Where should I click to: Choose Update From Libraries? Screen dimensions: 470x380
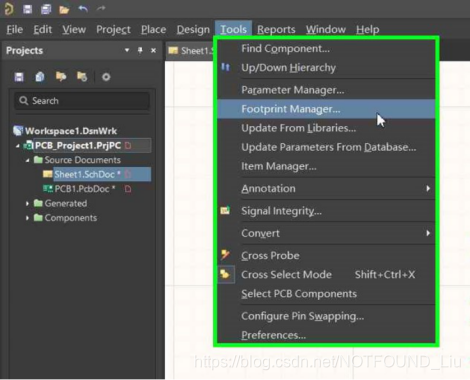click(x=326, y=128)
